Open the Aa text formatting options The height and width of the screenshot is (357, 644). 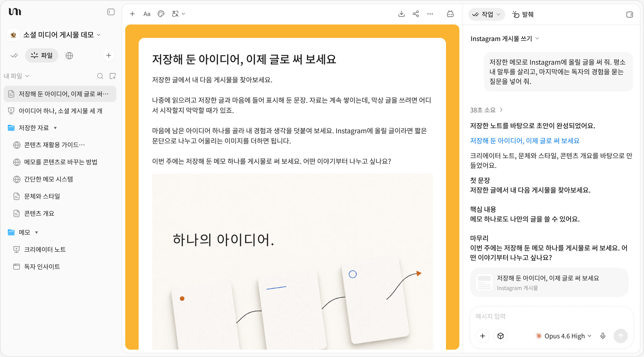coord(147,14)
